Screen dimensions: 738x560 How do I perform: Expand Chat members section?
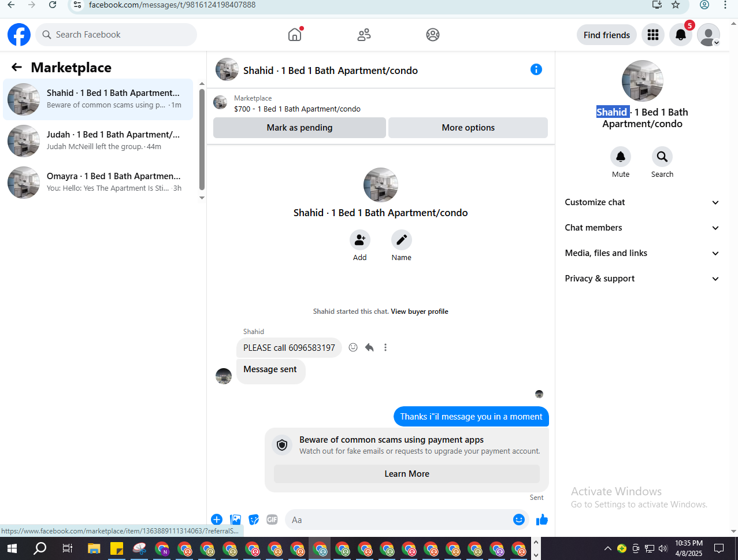(641, 228)
